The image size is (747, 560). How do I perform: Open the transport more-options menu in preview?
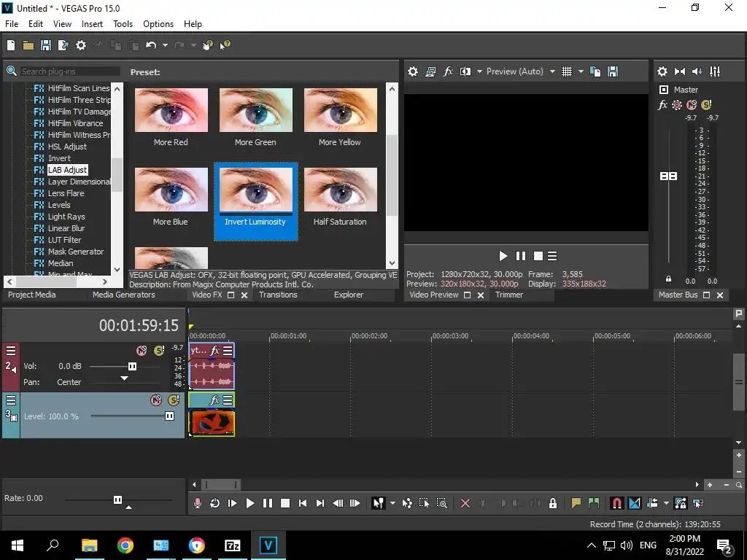pos(552,256)
